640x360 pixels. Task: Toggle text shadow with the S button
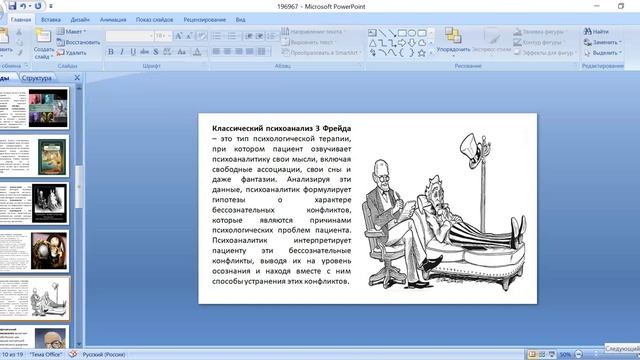(156, 52)
